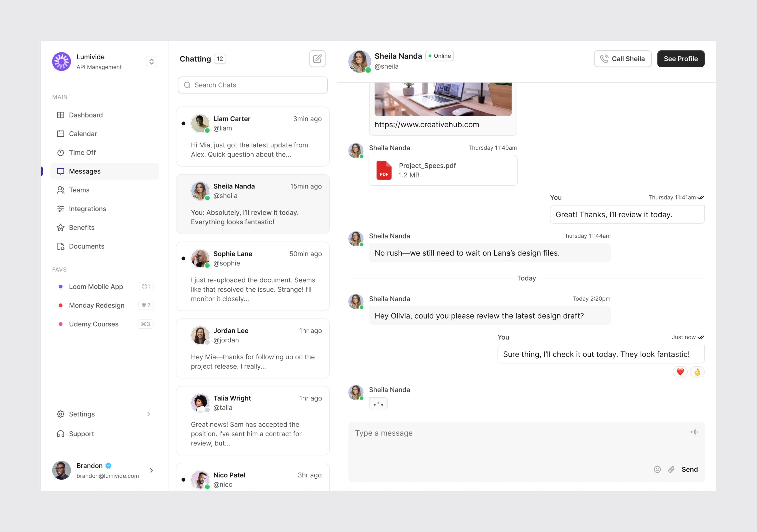This screenshot has width=757, height=532.
Task: Open the emoji picker in message box
Action: point(657,469)
